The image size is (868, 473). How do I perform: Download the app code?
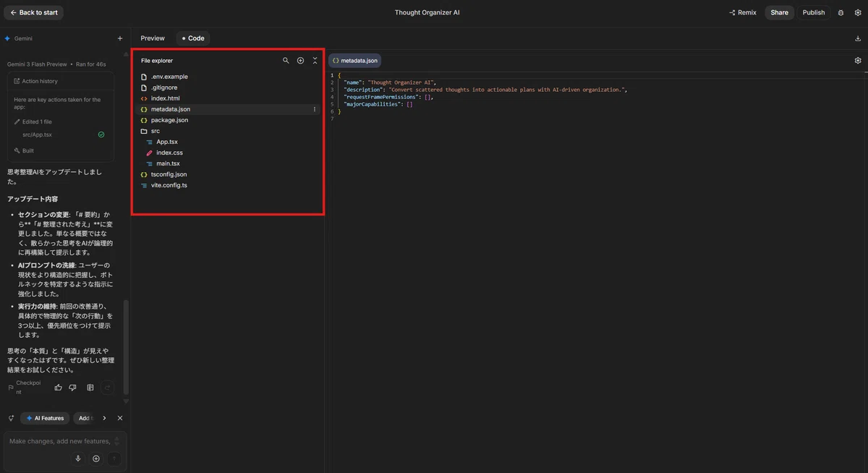click(858, 38)
